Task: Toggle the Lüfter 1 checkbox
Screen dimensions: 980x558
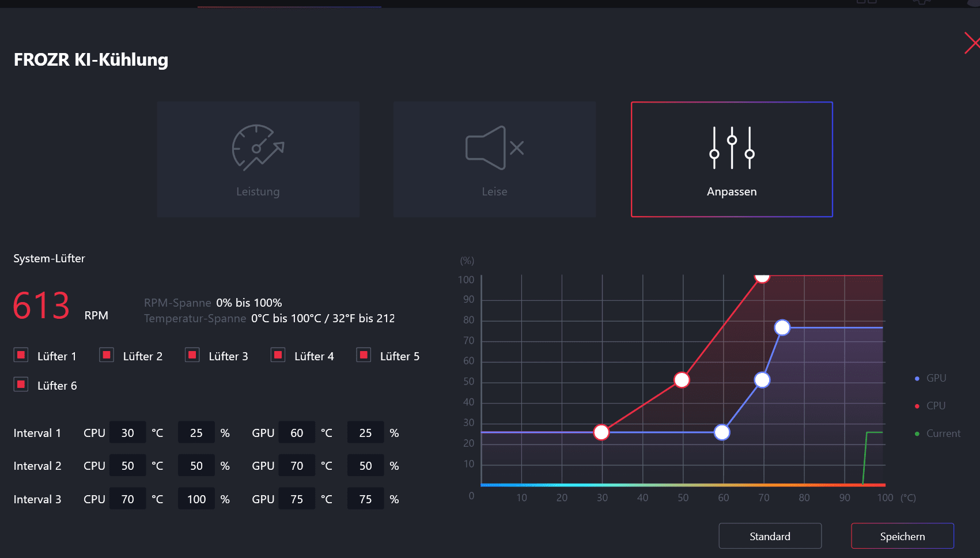Action: (x=21, y=355)
